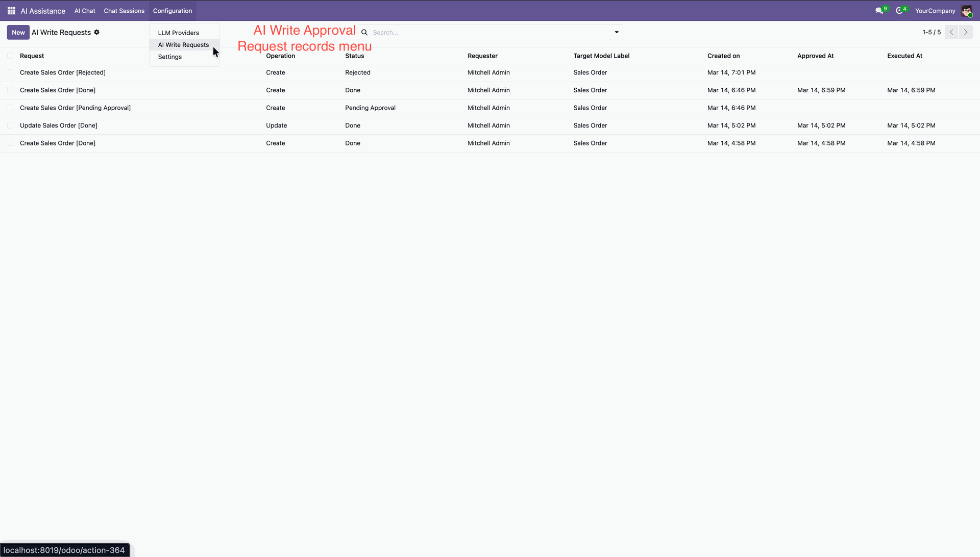Go to previous page arrow

coord(951,32)
